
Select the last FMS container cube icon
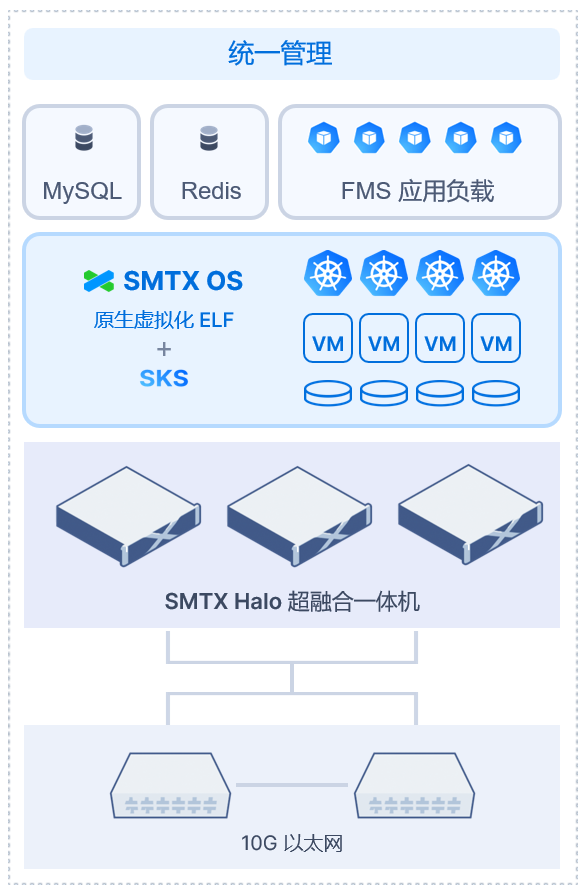pos(506,138)
